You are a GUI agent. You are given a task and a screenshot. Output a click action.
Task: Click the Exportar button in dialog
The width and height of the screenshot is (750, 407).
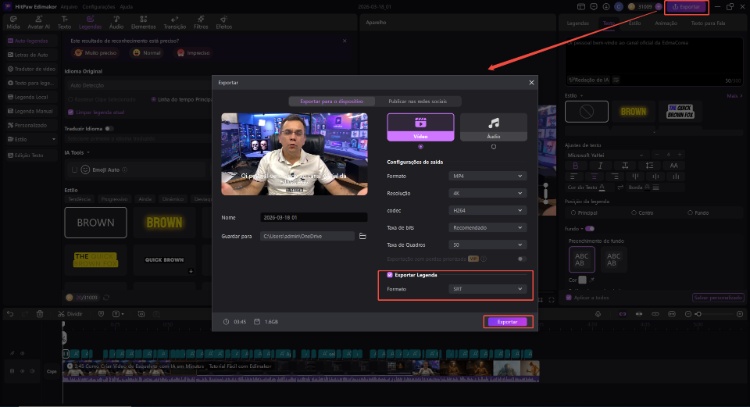[x=507, y=321]
